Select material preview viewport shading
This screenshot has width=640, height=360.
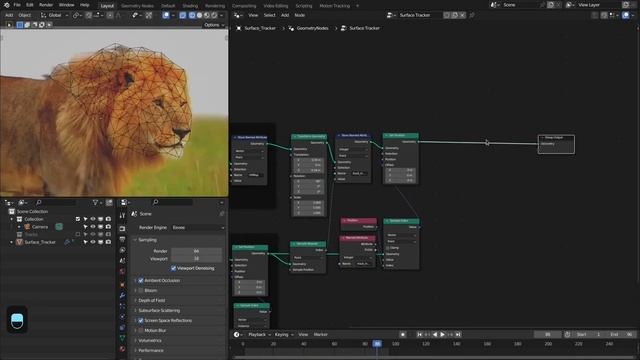click(x=207, y=15)
